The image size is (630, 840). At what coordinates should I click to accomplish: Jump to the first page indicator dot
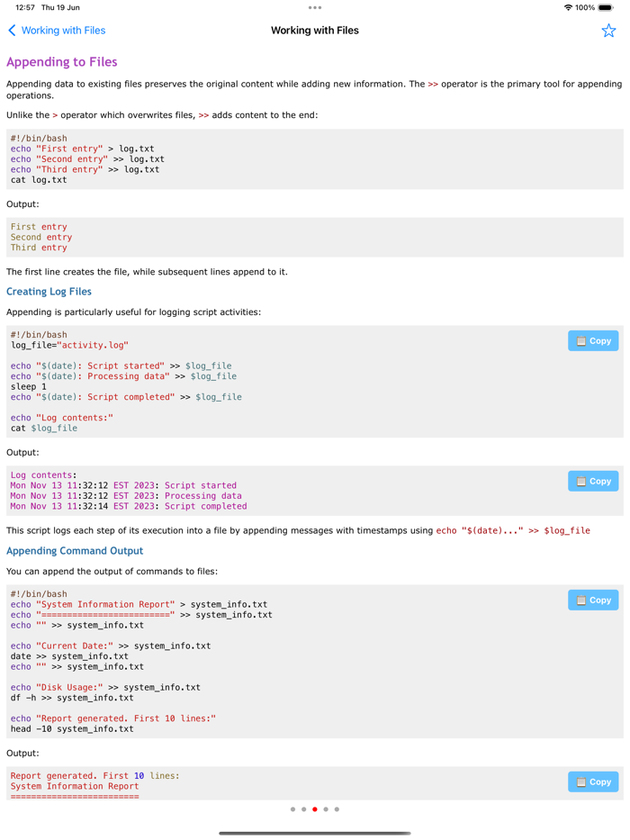(x=292, y=809)
